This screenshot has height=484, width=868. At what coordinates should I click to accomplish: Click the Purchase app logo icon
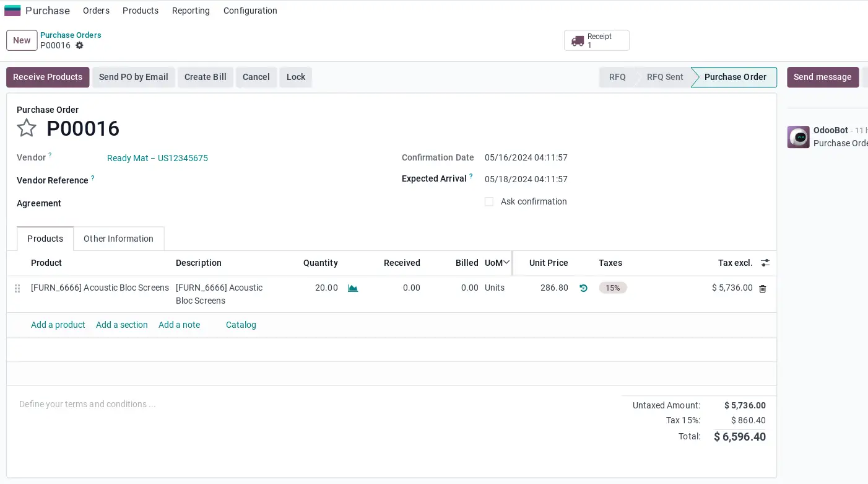(x=12, y=11)
